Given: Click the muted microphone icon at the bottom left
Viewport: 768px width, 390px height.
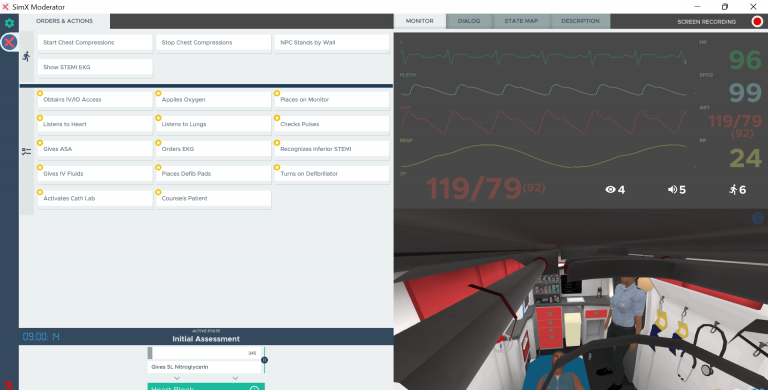Looking at the screenshot, I should pyautogui.click(x=8, y=385).
